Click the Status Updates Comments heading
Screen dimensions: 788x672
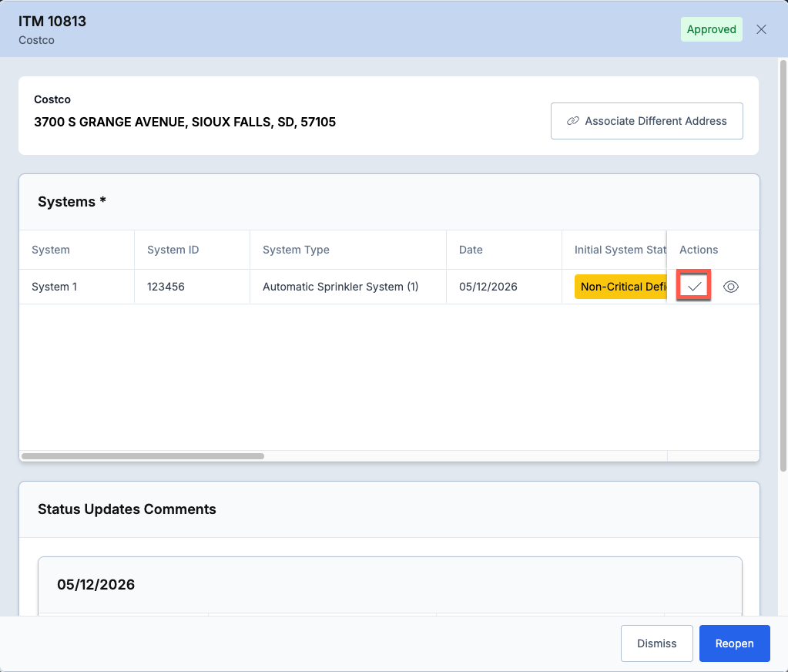click(x=127, y=509)
